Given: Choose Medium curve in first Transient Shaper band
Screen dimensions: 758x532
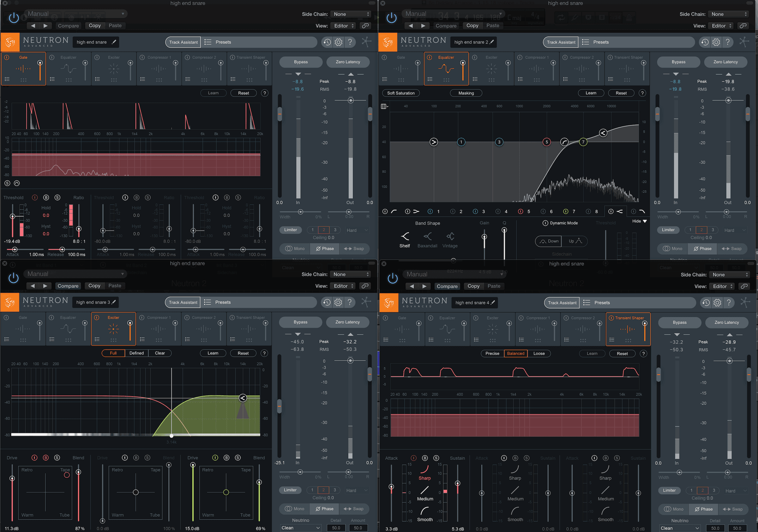Looking at the screenshot, I should 424,490.
